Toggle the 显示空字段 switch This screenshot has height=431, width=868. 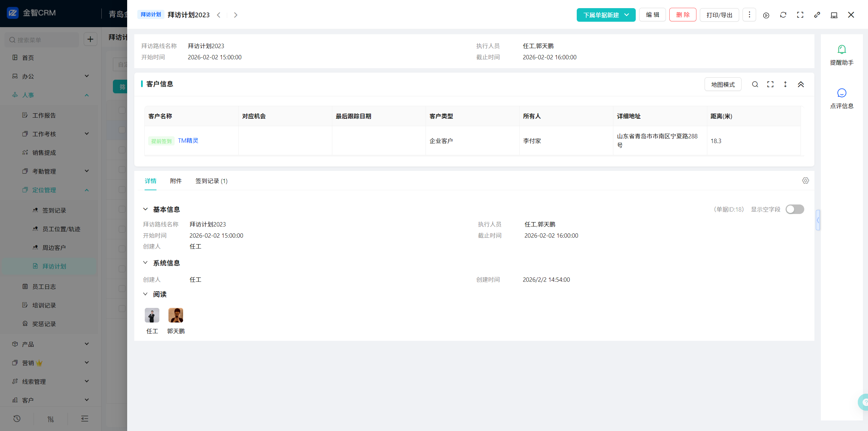794,209
